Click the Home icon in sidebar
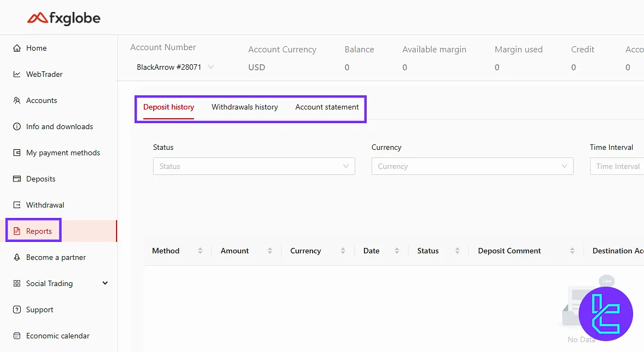644x352 pixels. (x=17, y=48)
